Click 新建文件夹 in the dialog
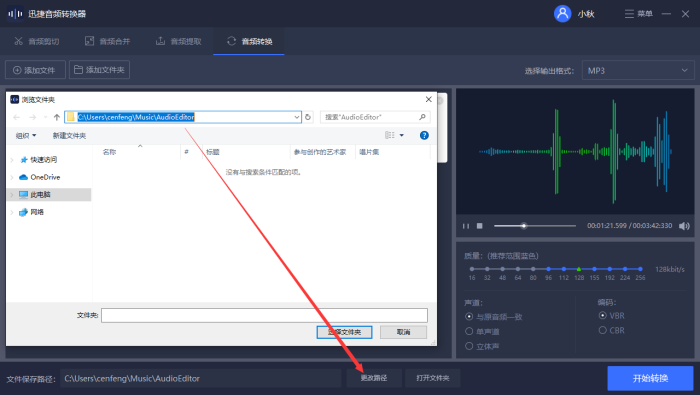 [69, 135]
